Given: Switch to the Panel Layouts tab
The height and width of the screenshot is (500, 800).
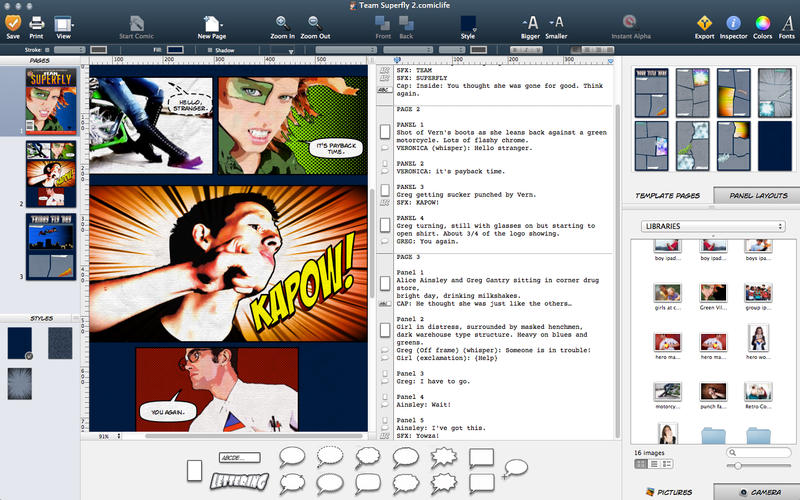Looking at the screenshot, I should point(757,196).
